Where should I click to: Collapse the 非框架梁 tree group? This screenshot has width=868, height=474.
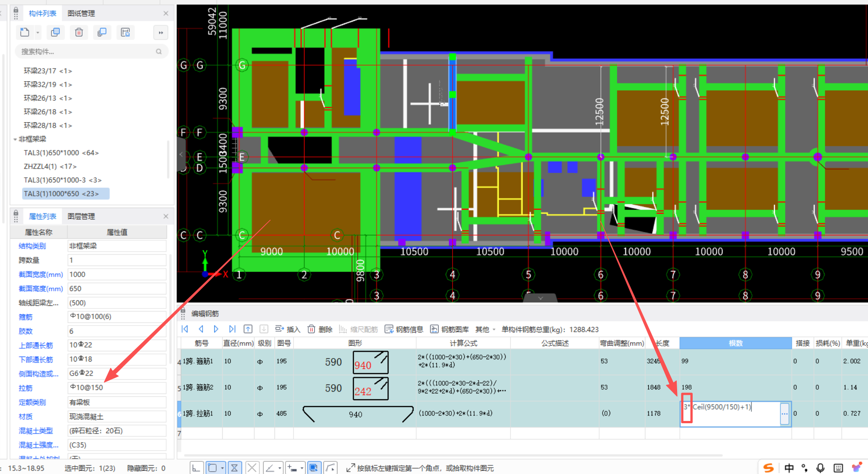pos(15,139)
